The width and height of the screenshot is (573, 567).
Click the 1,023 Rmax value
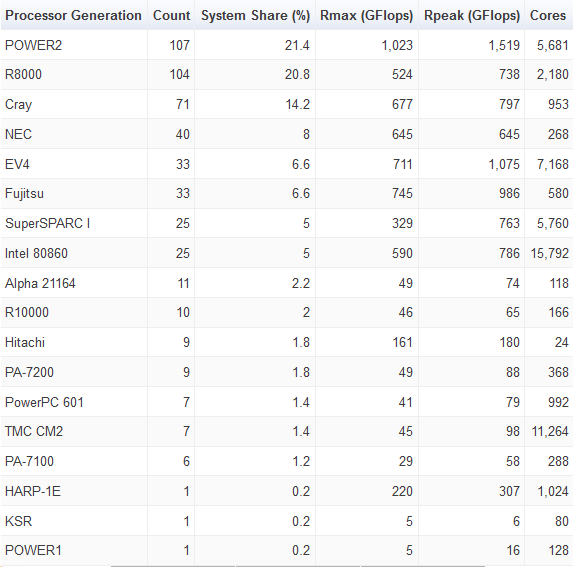[397, 46]
